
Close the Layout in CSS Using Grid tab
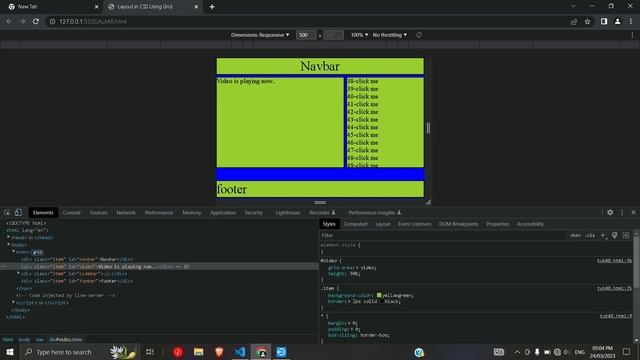(x=196, y=7)
